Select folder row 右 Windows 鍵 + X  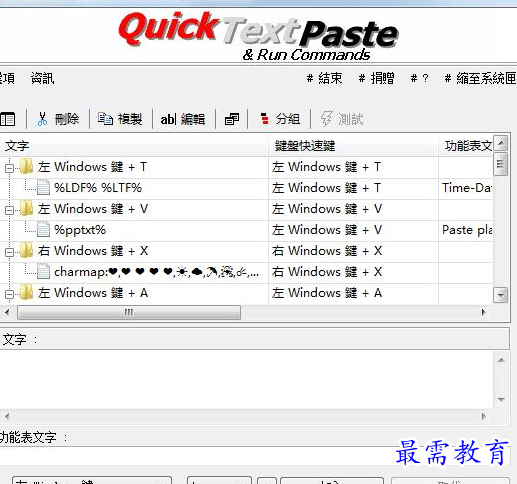[x=93, y=251]
